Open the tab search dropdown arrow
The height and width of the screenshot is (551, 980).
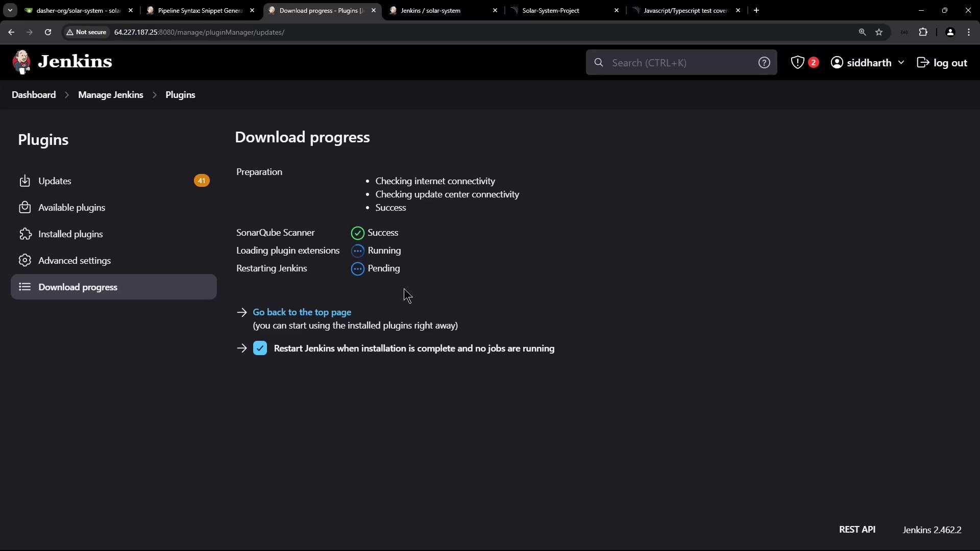click(10, 10)
